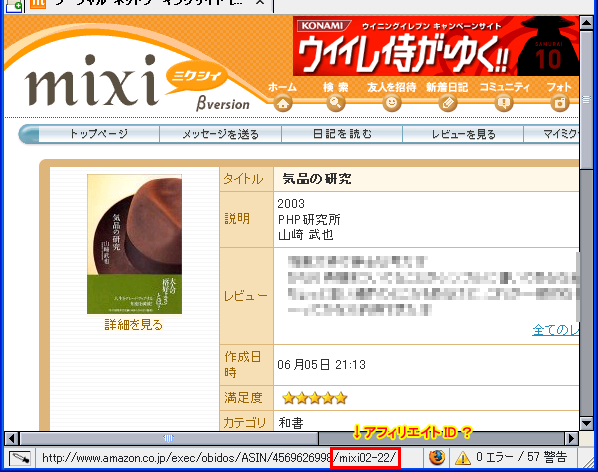Open the メッセージを送る tab
The width and height of the screenshot is (598, 472).
click(x=220, y=134)
